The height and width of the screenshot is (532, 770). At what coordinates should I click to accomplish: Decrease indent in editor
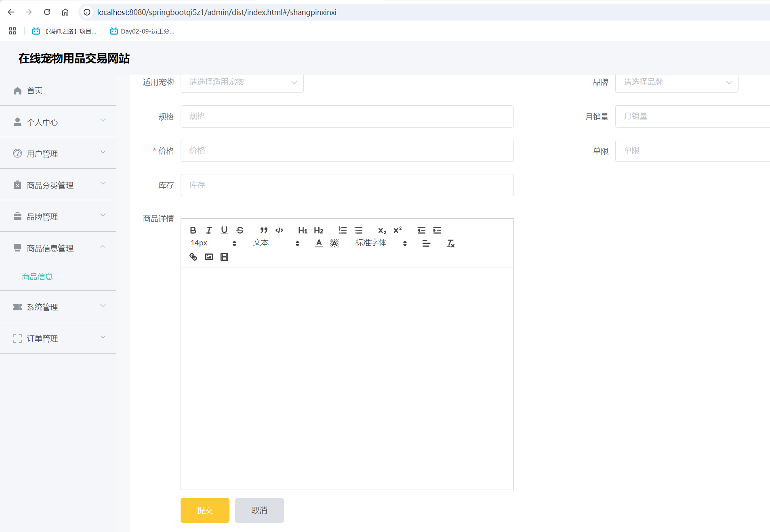[x=421, y=230]
